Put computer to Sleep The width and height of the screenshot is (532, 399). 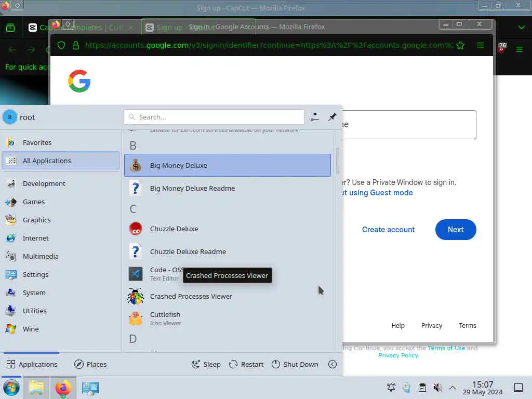pos(206,364)
